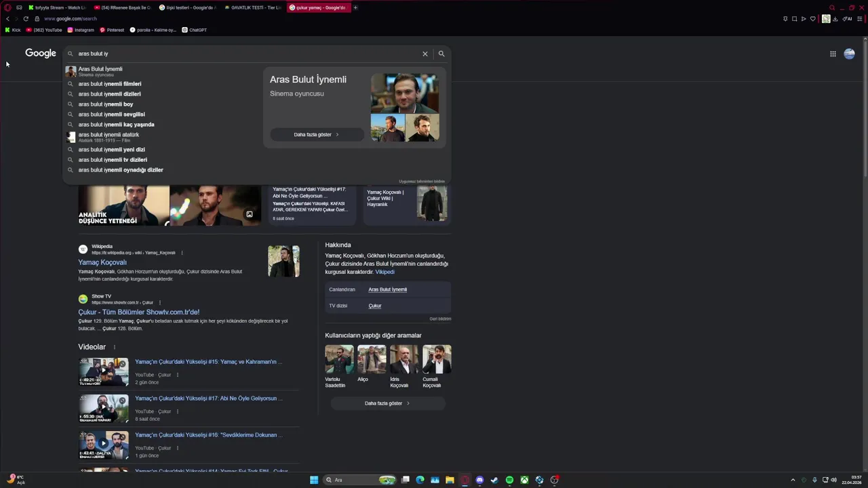Screen dimensions: 868x488
Task: Show hidden system tray icons
Action: pos(793,480)
